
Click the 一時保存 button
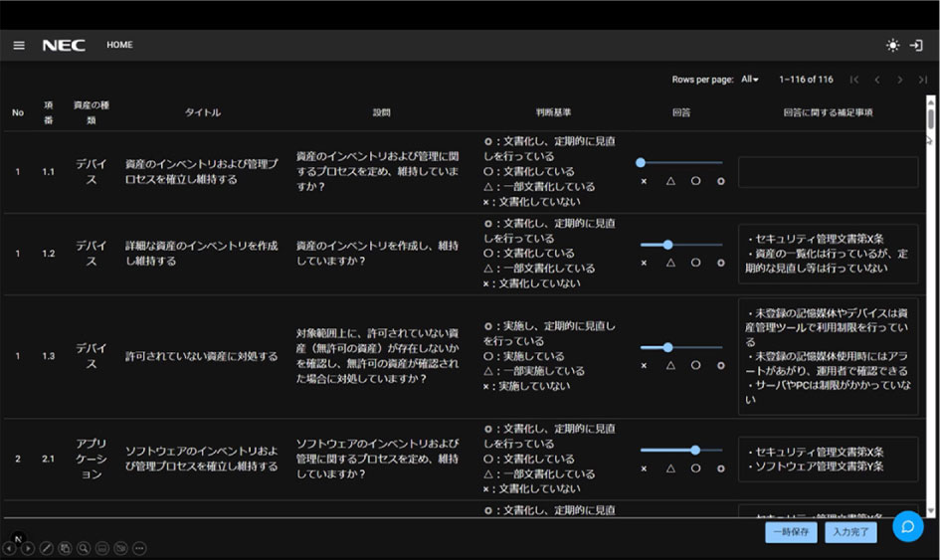(x=791, y=533)
